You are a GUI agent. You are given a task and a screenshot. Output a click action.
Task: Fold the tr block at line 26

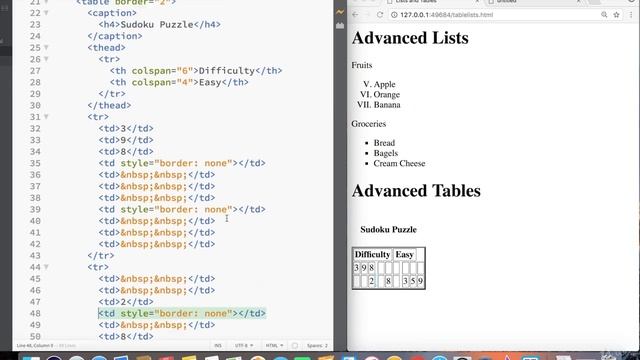point(46,59)
